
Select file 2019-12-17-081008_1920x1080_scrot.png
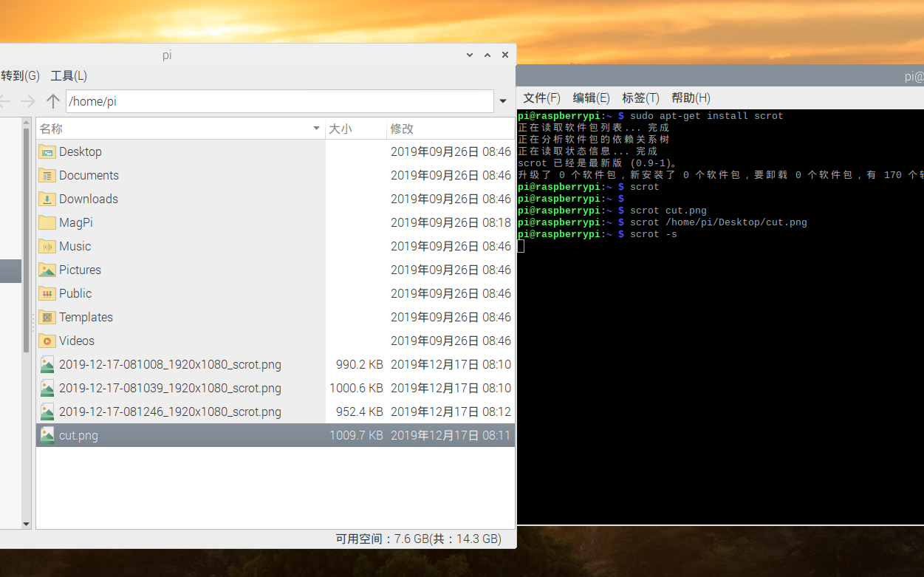click(x=170, y=364)
